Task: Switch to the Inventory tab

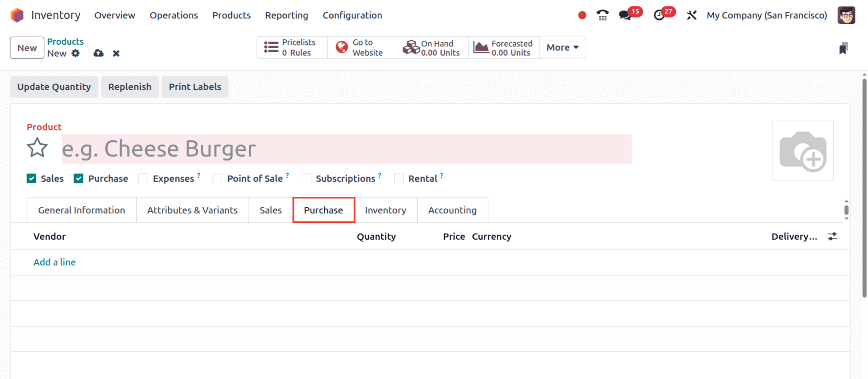Action: tap(385, 210)
